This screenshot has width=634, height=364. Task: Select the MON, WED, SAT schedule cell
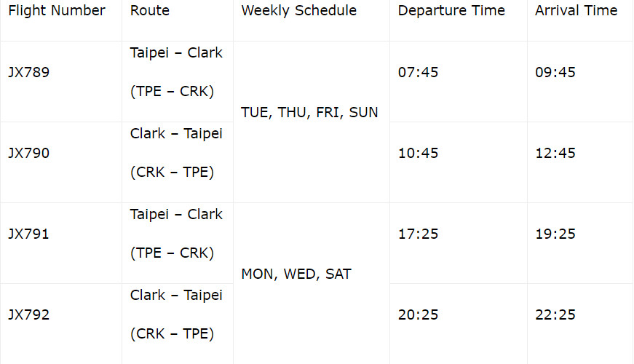click(x=296, y=274)
